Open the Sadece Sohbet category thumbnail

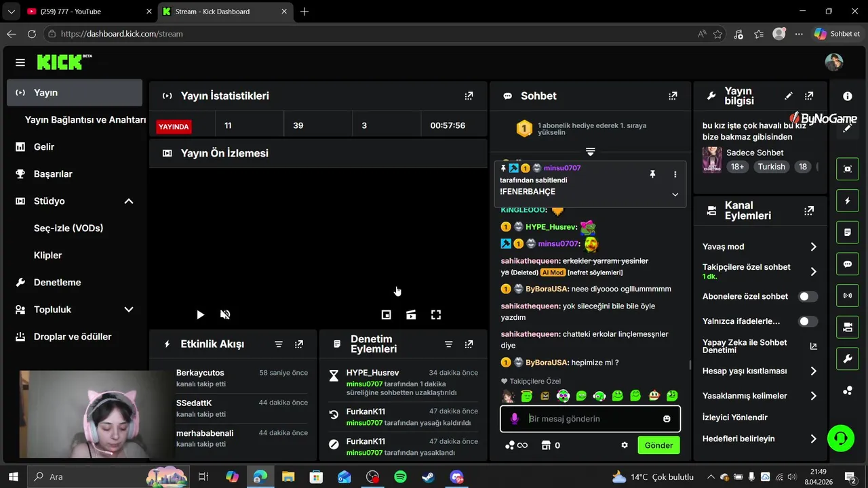(712, 160)
